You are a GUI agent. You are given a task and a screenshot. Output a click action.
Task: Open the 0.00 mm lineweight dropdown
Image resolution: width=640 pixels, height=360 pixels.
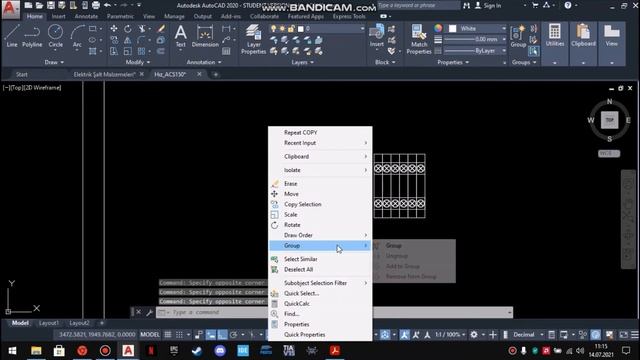pyautogui.click(x=475, y=40)
